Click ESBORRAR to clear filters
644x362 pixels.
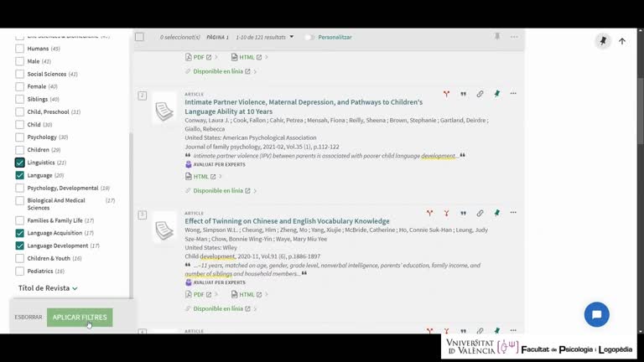coord(29,318)
